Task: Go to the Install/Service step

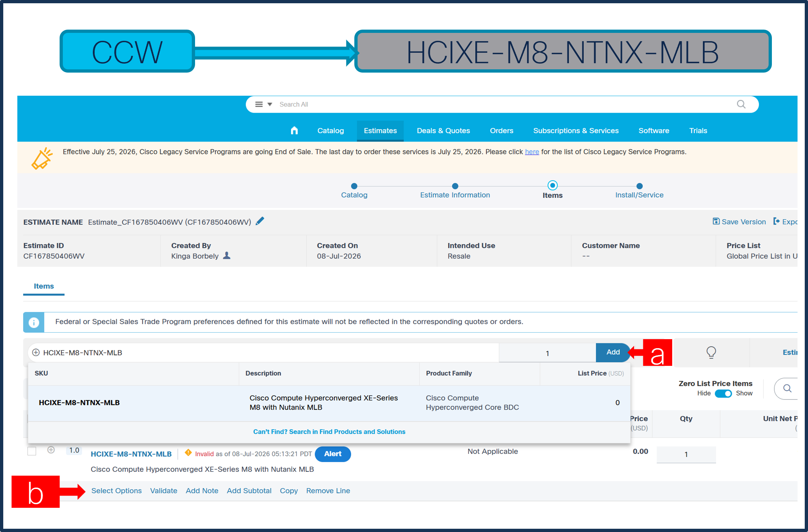Action: 639,191
